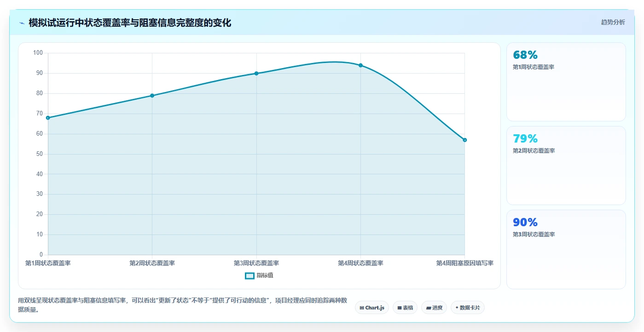Open the 90% 第3周状态覆盖率 card

coord(566,249)
